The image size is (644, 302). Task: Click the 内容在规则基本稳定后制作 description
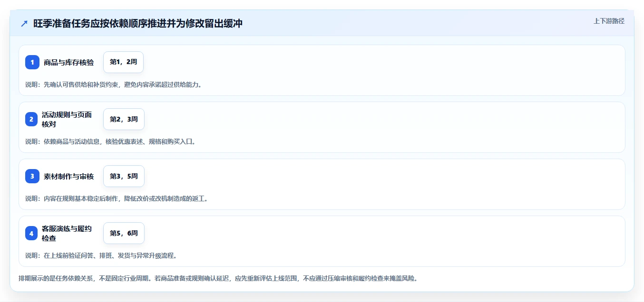click(x=117, y=198)
